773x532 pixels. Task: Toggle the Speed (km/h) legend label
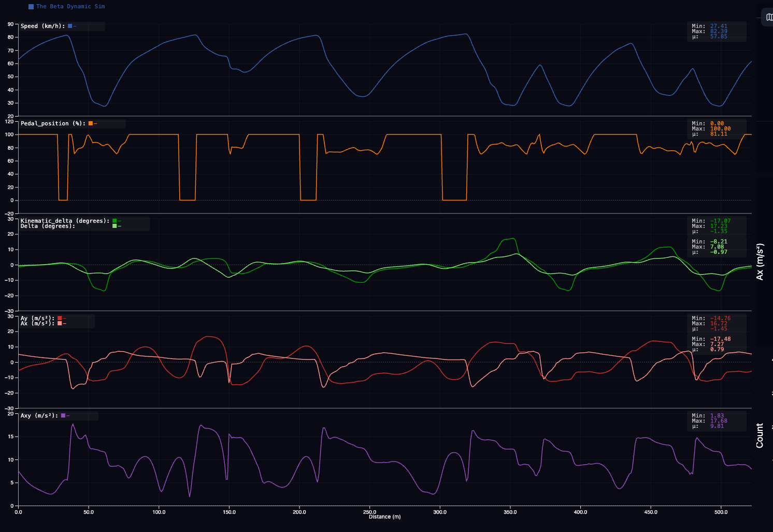tap(42, 26)
